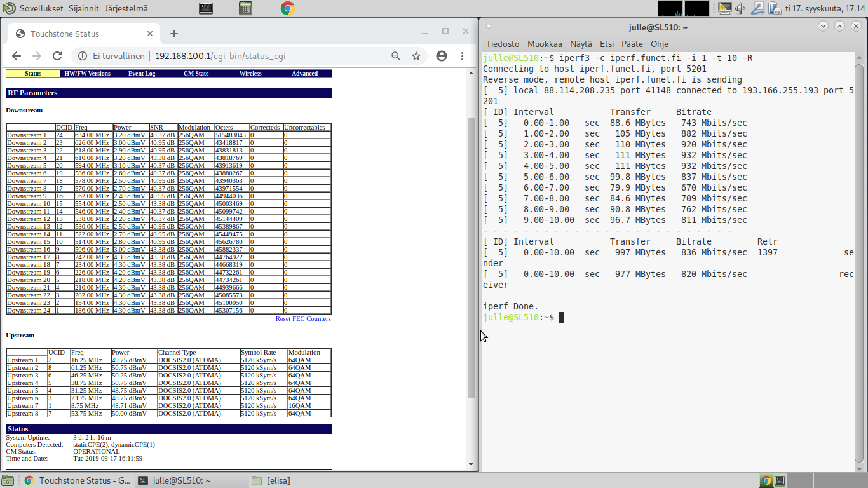868x488 pixels.
Task: Go back using the browser back arrow
Action: (x=17, y=56)
